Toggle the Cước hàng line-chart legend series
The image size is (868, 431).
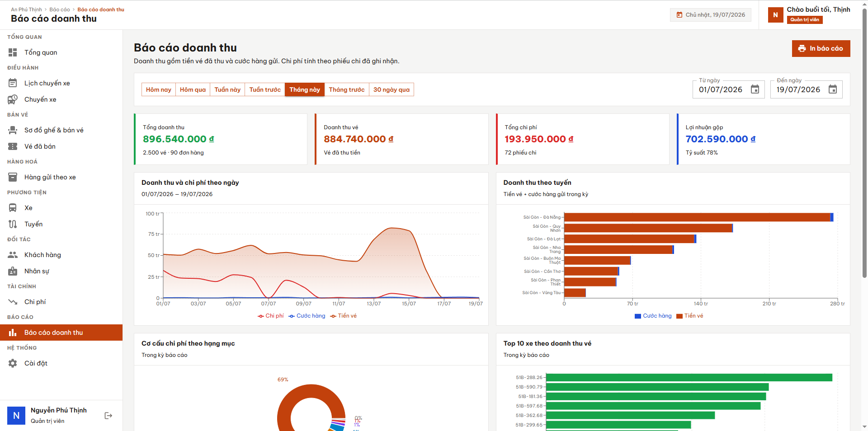click(307, 316)
